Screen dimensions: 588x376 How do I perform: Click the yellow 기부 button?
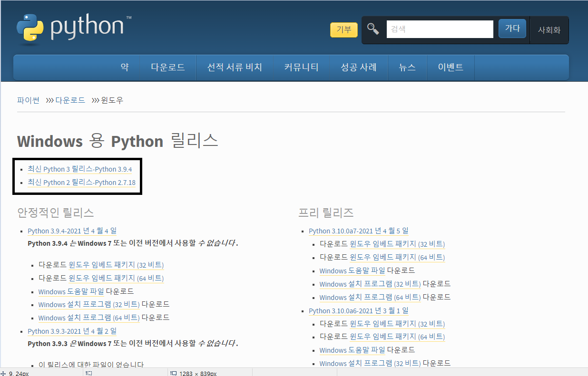pyautogui.click(x=344, y=29)
